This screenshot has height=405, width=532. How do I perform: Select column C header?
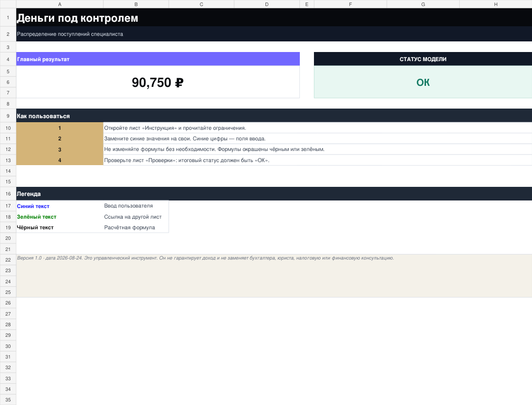click(x=201, y=4)
